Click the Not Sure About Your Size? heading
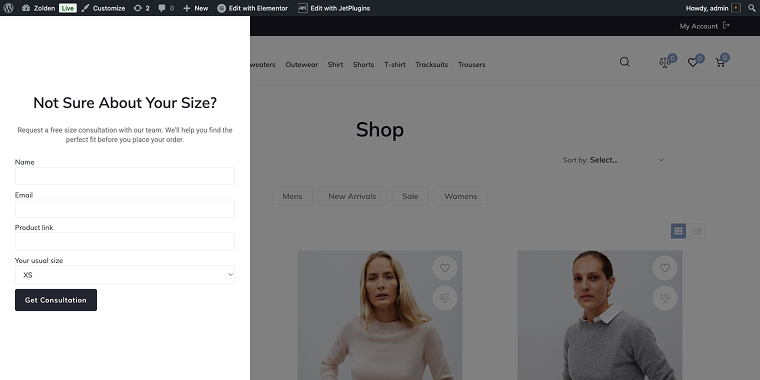The width and height of the screenshot is (760, 380). coord(125,103)
